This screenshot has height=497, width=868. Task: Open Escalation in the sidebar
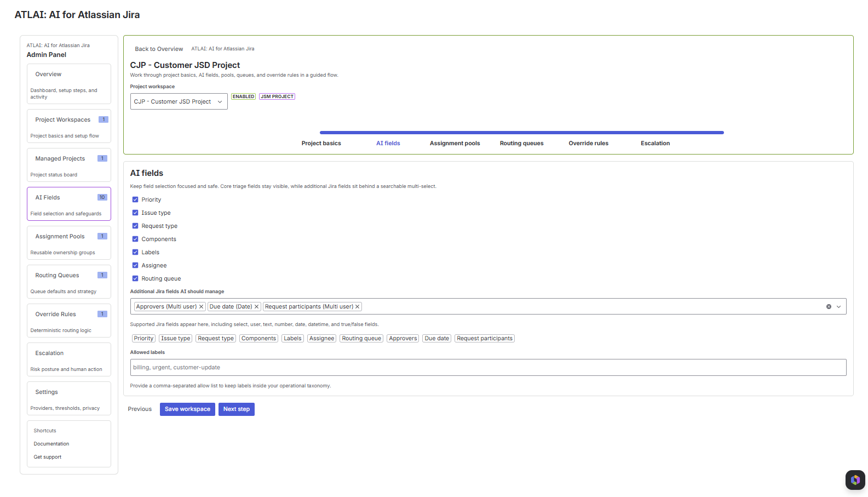coord(69,359)
